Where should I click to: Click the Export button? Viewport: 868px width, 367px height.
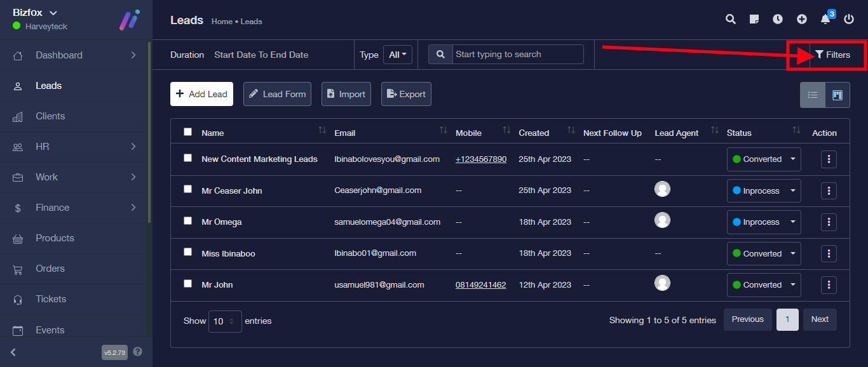tap(406, 94)
